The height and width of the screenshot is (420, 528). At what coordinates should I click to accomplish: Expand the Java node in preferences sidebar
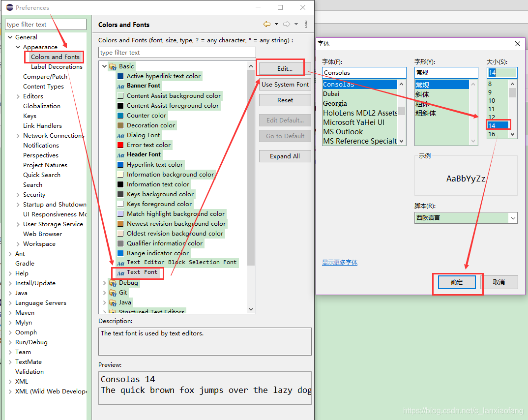10,293
